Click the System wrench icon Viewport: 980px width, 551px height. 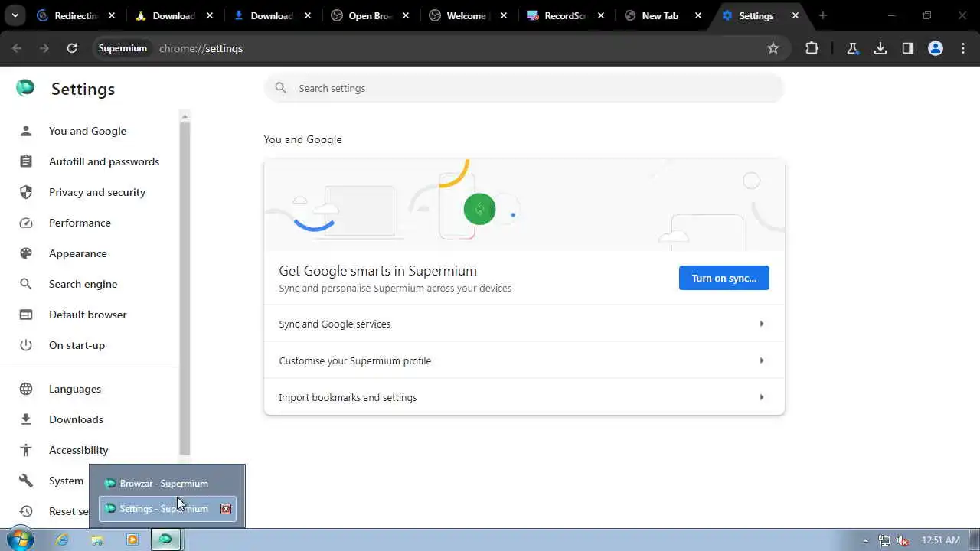point(26,481)
